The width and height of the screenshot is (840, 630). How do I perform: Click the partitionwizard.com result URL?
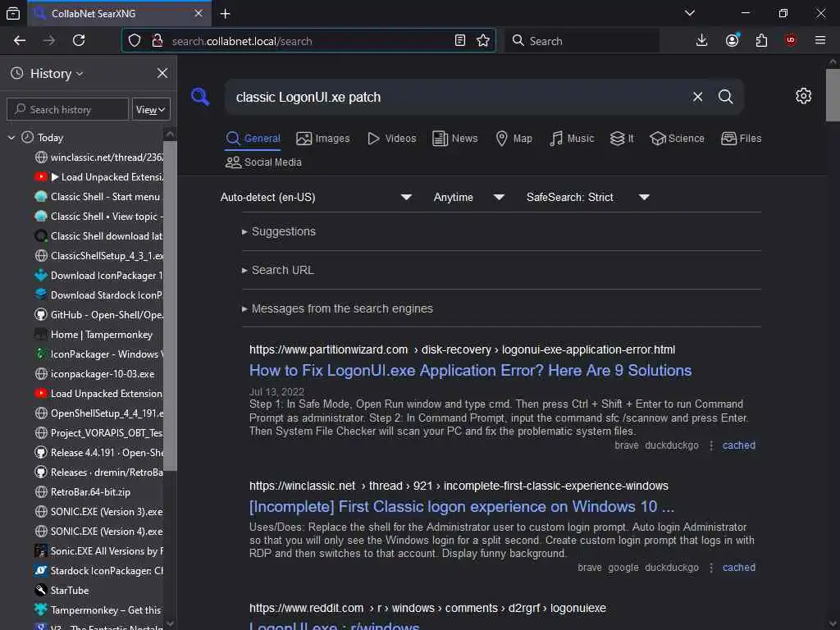[x=462, y=349]
